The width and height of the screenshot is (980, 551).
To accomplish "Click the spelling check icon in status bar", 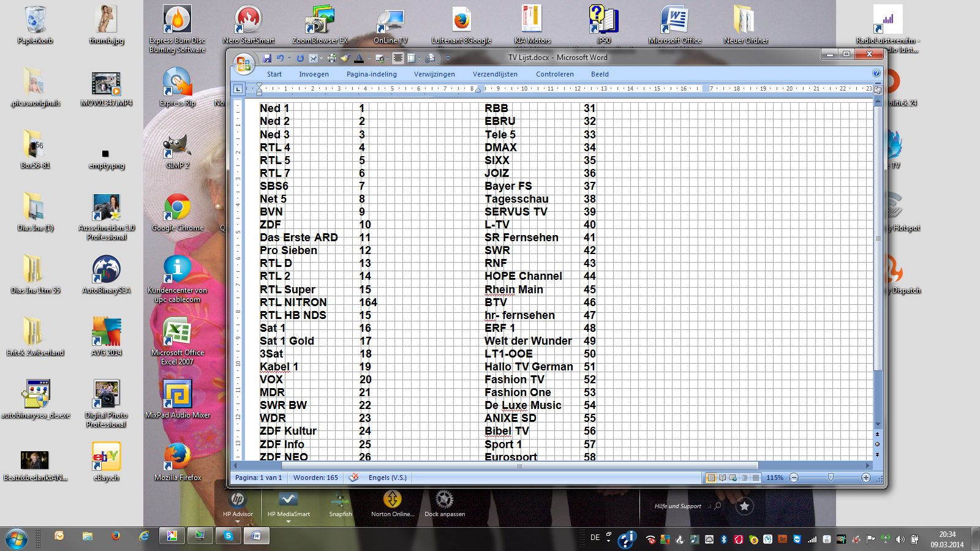I will [353, 478].
